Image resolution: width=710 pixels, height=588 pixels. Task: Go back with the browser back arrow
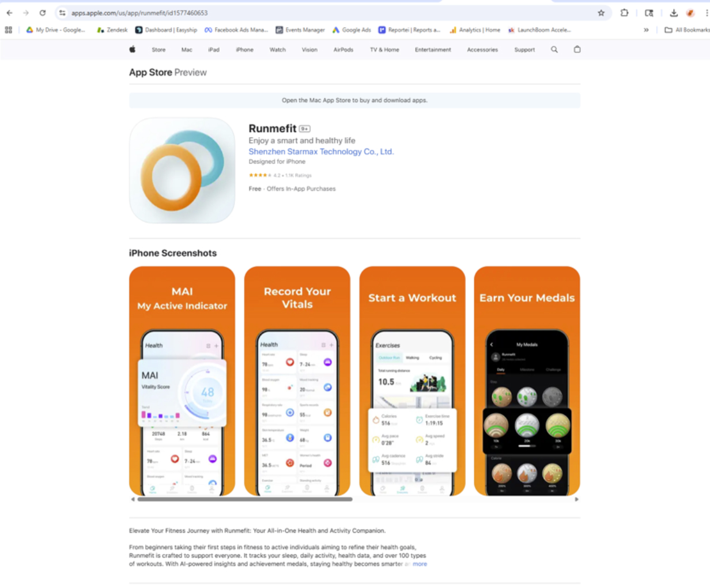[x=9, y=13]
